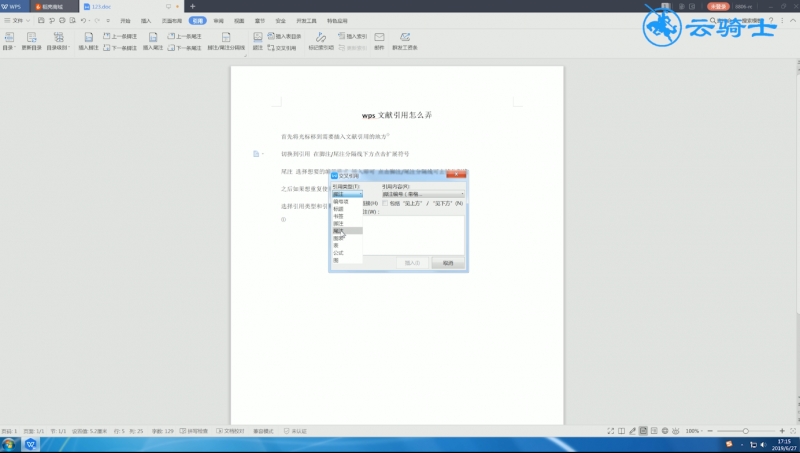Click the 邮件 mail merge icon

point(379,41)
